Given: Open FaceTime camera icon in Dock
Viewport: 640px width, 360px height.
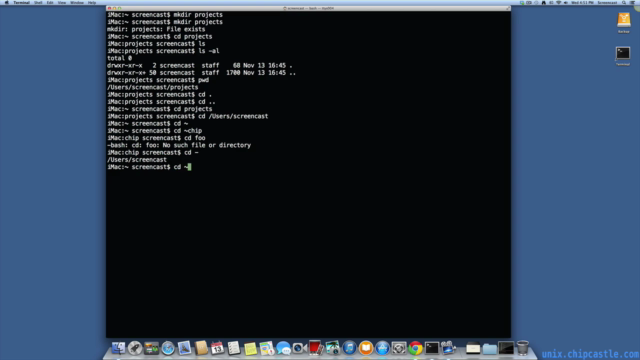Looking at the screenshot, I should [300, 348].
